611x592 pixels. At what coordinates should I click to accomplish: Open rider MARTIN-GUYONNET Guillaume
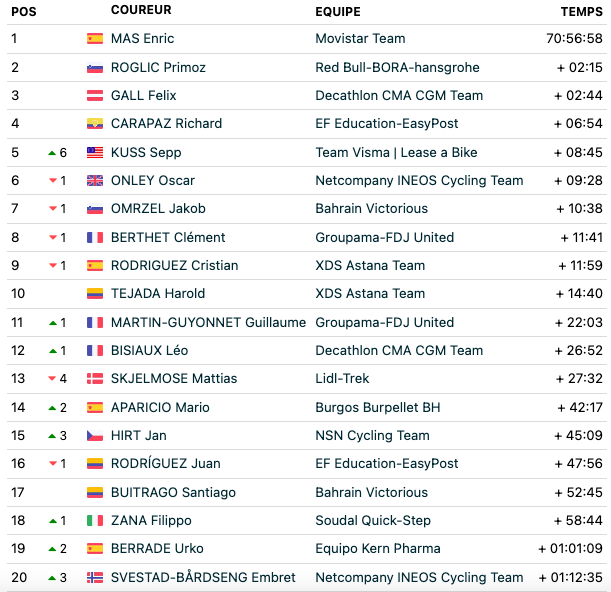coord(208,322)
